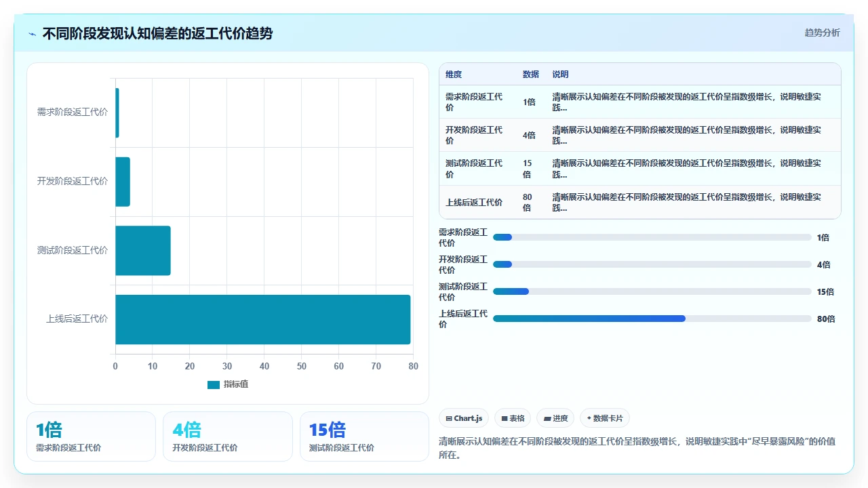The height and width of the screenshot is (488, 868).
Task: Click the 上线后返工代价 bar in the chart
Action: [x=263, y=319]
